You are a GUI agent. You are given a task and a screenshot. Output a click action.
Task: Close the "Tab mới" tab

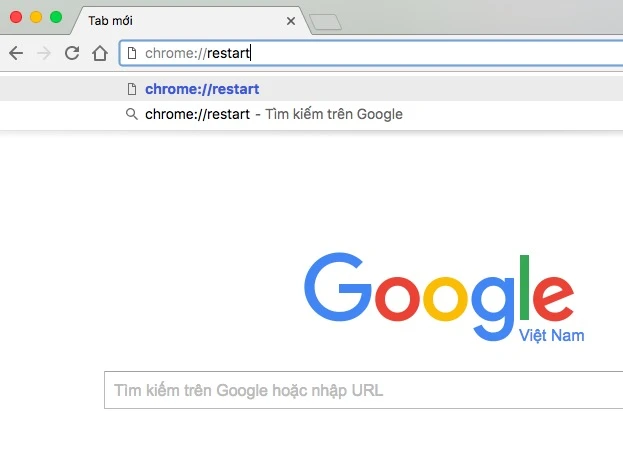(291, 20)
